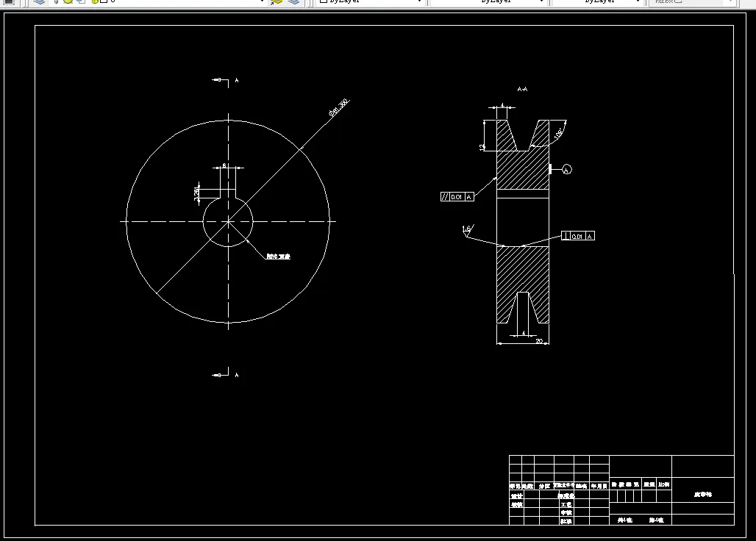Select the keyway width dimension 6
This screenshot has height=541, width=756.
pos(224,165)
